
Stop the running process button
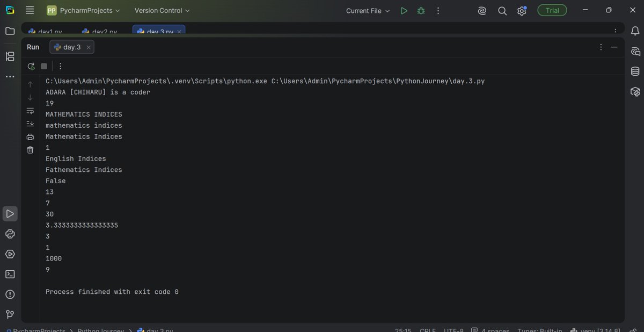[x=44, y=66]
